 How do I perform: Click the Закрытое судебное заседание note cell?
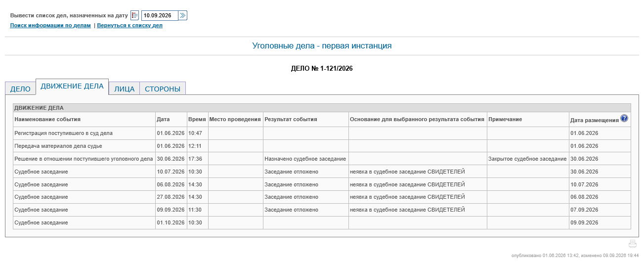[x=527, y=159]
